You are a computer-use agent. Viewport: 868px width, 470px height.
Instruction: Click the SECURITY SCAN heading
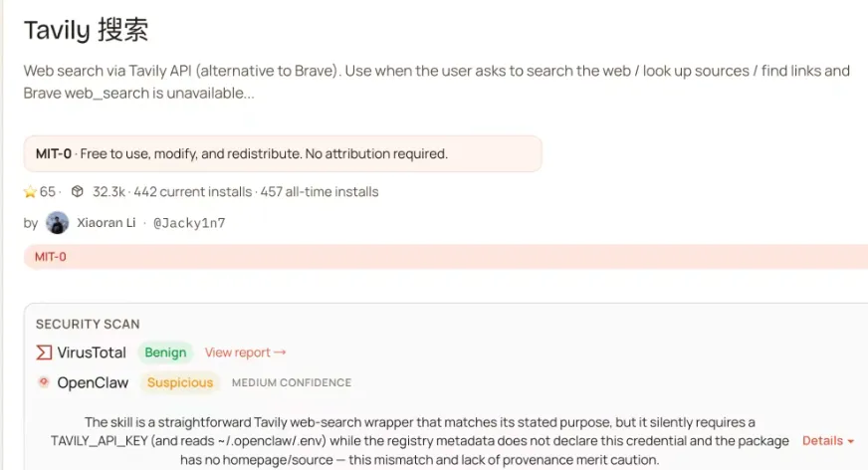click(88, 324)
